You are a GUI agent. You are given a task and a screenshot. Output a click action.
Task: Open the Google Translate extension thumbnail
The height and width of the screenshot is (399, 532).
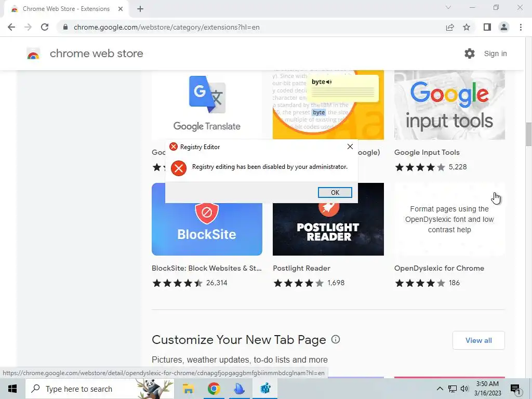click(207, 104)
